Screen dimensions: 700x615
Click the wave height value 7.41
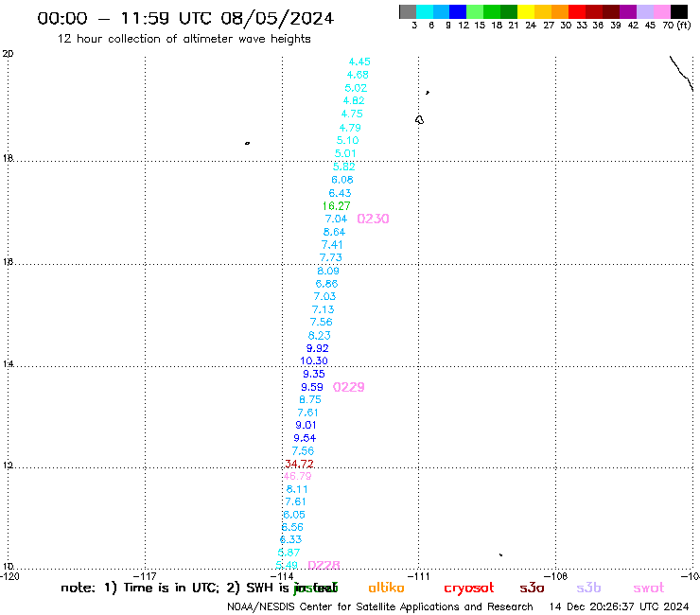coord(332,245)
